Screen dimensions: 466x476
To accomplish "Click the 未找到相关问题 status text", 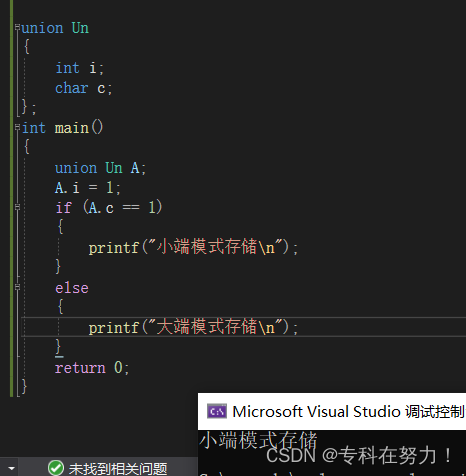I will [118, 469].
